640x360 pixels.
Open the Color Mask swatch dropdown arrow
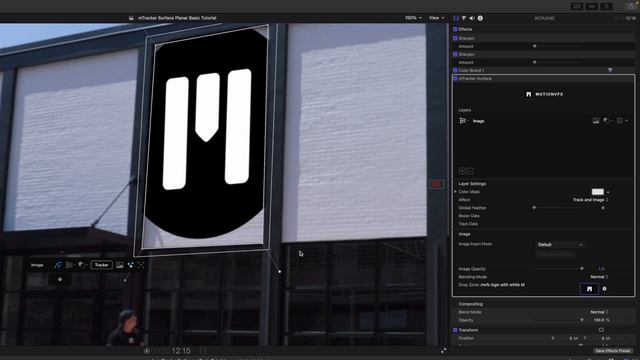(608, 192)
